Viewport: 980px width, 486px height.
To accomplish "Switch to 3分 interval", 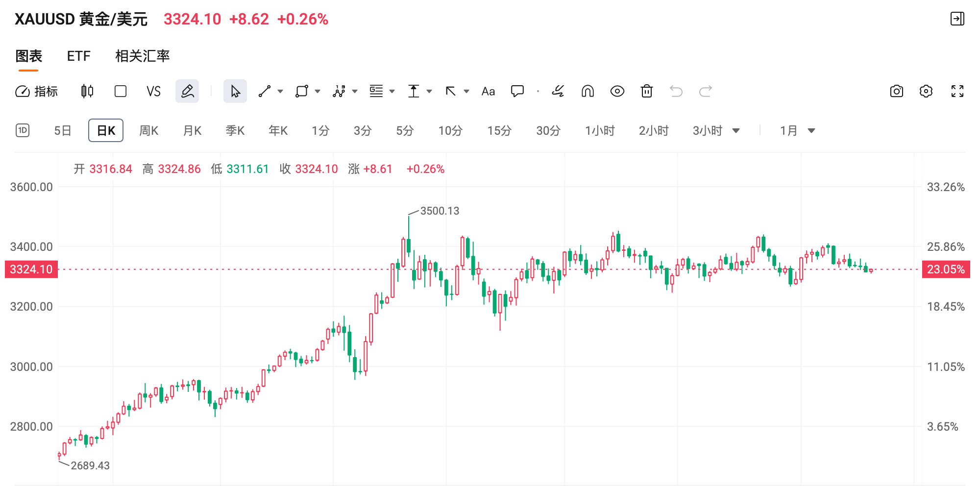I will pos(363,131).
